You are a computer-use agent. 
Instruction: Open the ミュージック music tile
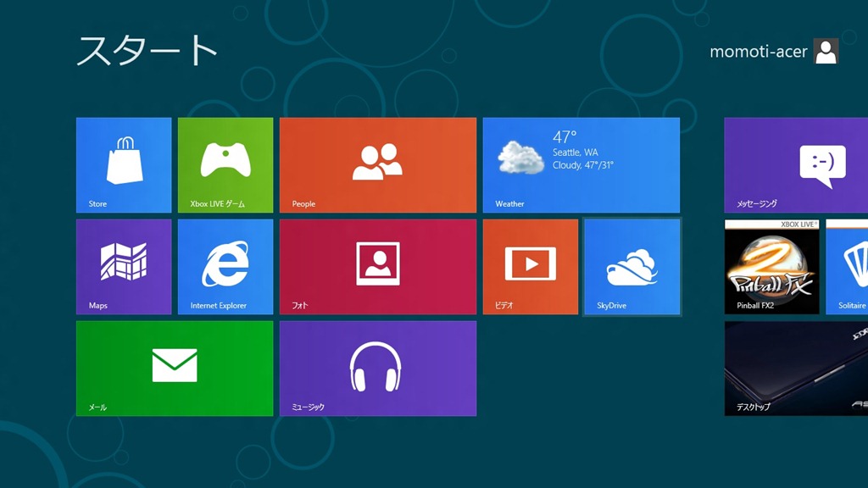click(378, 369)
